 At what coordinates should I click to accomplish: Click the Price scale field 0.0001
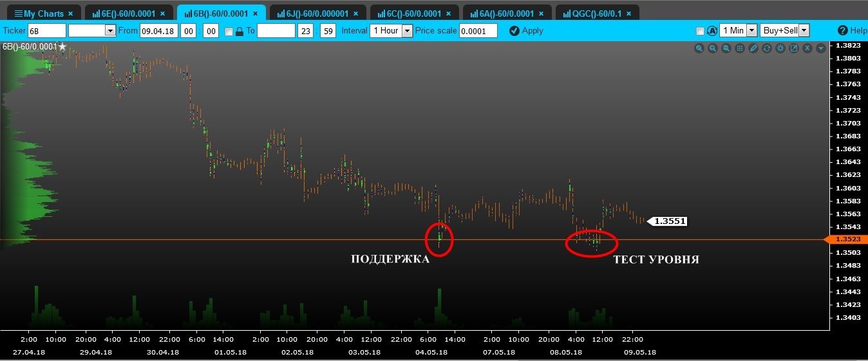coord(478,30)
